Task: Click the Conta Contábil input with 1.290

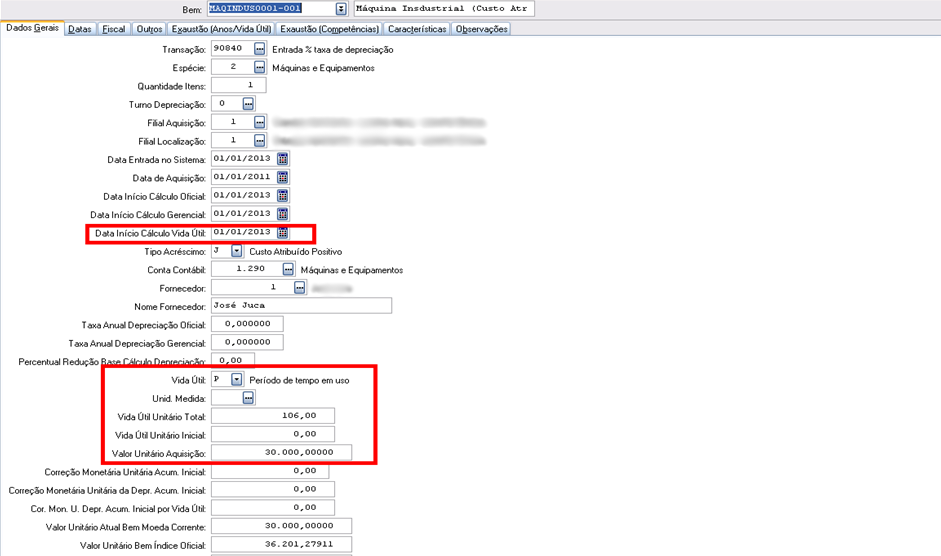Action: point(247,269)
